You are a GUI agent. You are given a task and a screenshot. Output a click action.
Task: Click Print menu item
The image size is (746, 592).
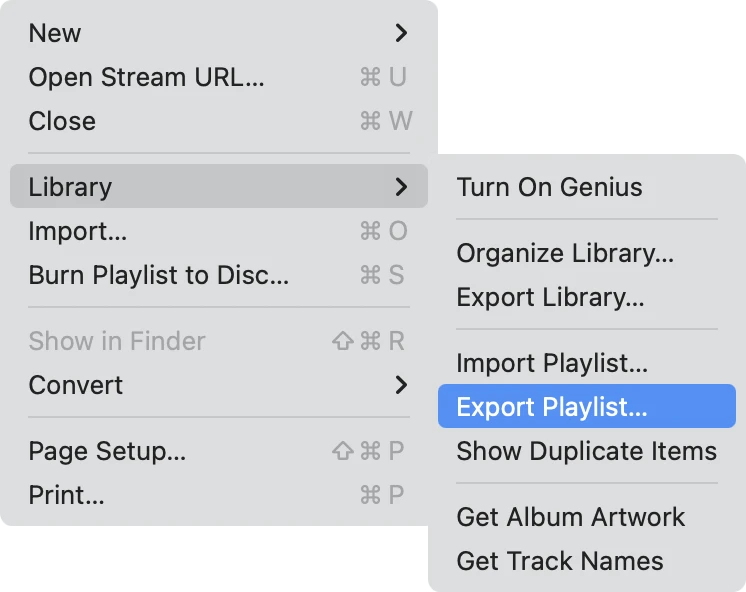pyautogui.click(x=66, y=495)
